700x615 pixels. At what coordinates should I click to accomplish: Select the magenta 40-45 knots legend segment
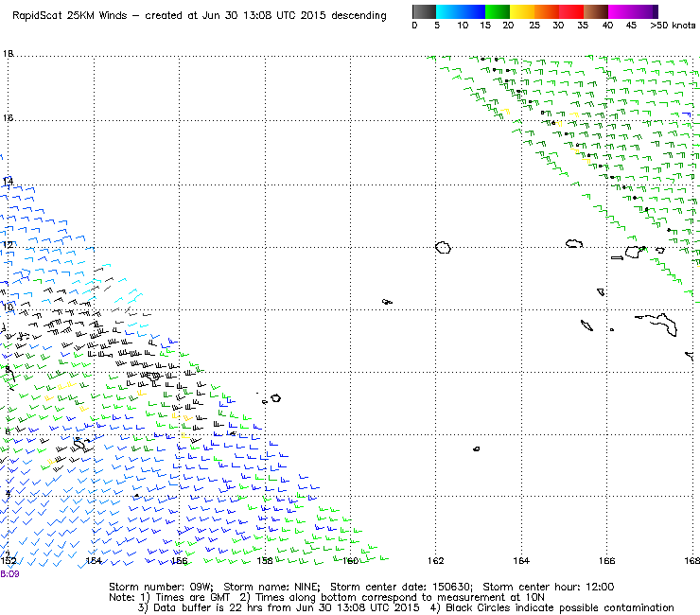[621, 11]
